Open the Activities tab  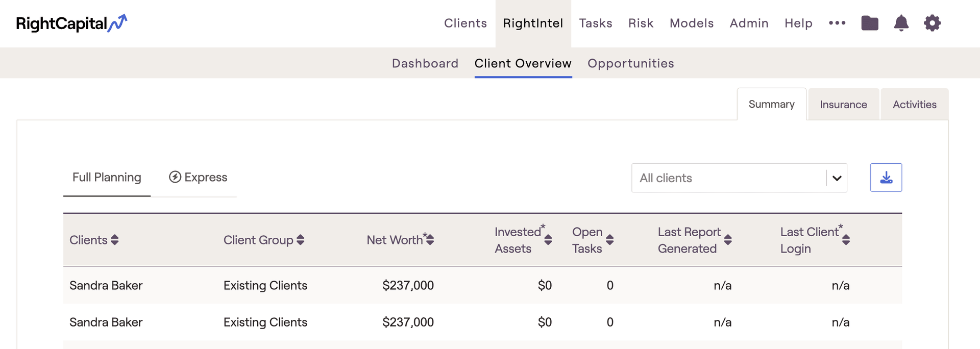[914, 105]
